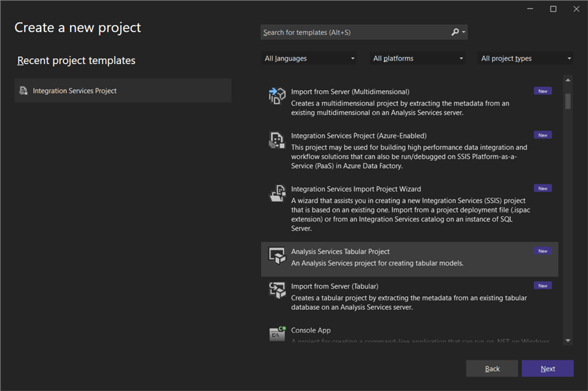Screen dimensions: 588x391
Task: Click the Back button
Action: pyautogui.click(x=492, y=369)
